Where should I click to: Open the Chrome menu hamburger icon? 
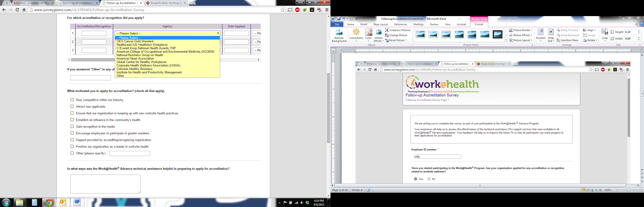point(327,10)
